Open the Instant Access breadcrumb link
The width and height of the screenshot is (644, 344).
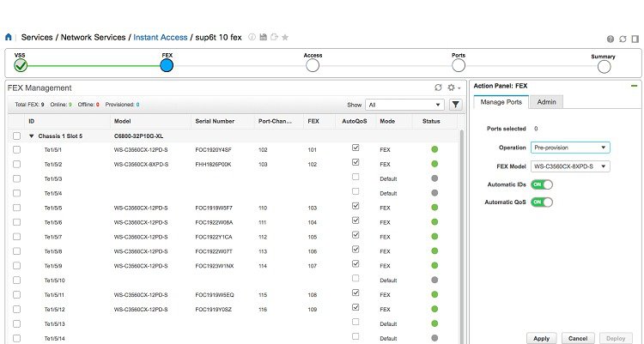[161, 38]
